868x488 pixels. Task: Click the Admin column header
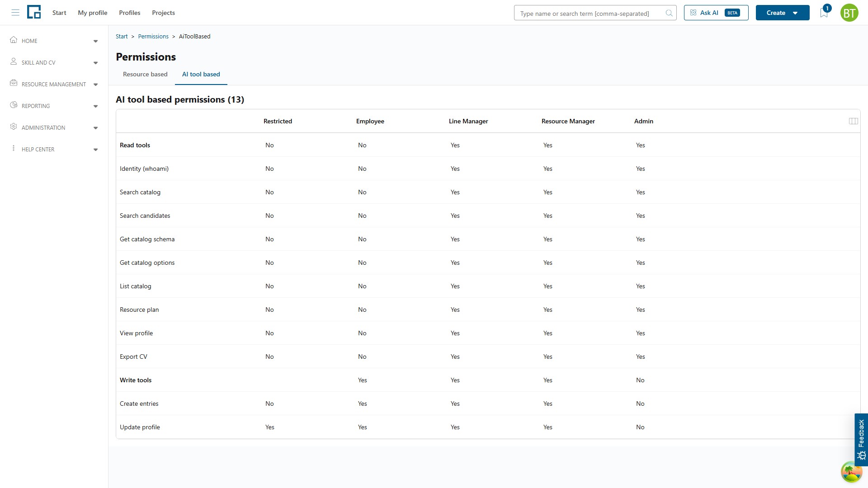coord(644,121)
